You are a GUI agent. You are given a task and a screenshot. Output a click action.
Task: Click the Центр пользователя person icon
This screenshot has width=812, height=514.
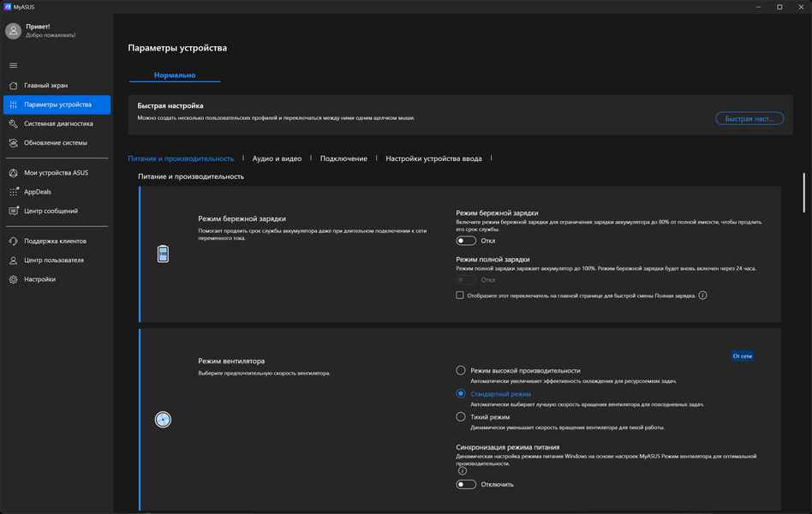(14, 260)
